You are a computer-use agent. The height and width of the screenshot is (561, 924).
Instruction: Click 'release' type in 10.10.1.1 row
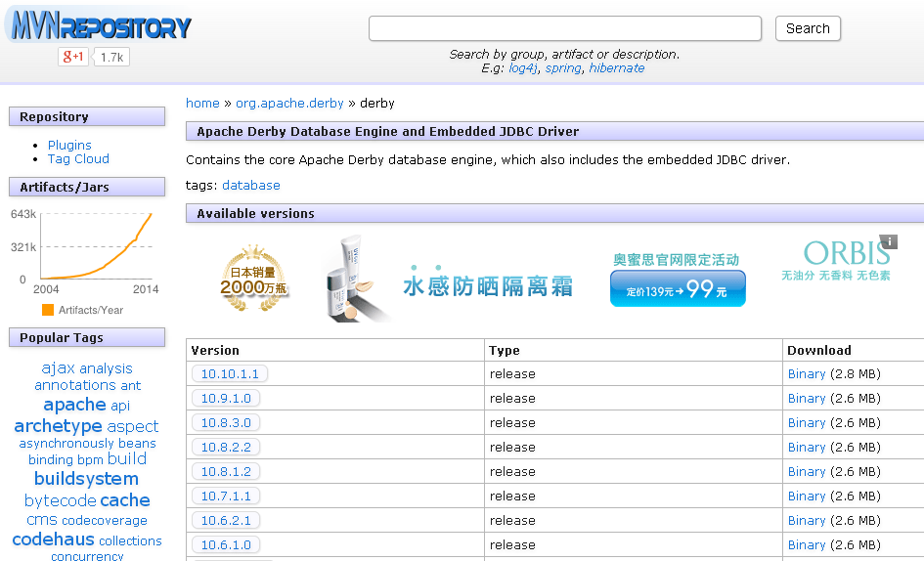[x=512, y=373]
